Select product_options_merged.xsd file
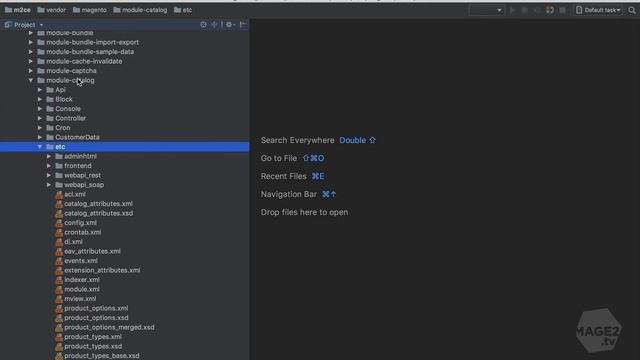 tap(105, 327)
